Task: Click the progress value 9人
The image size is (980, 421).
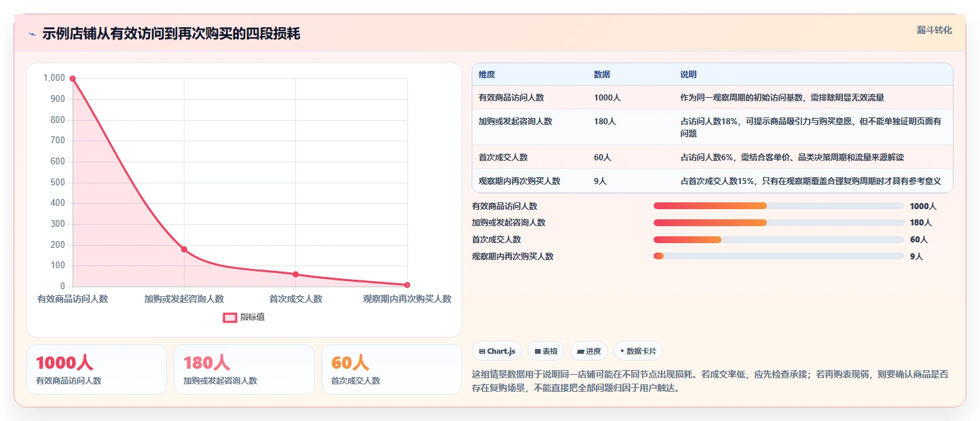Action: [916, 257]
